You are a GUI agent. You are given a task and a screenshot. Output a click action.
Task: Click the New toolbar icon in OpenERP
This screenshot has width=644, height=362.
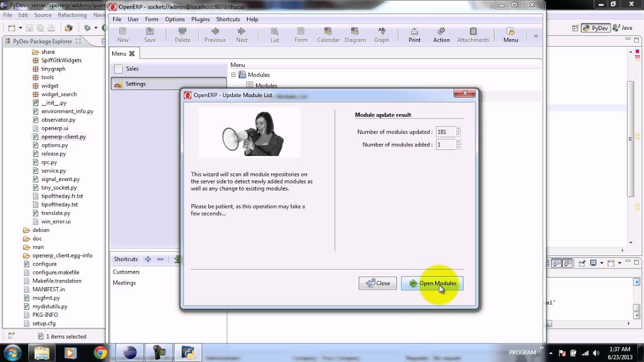click(x=123, y=35)
